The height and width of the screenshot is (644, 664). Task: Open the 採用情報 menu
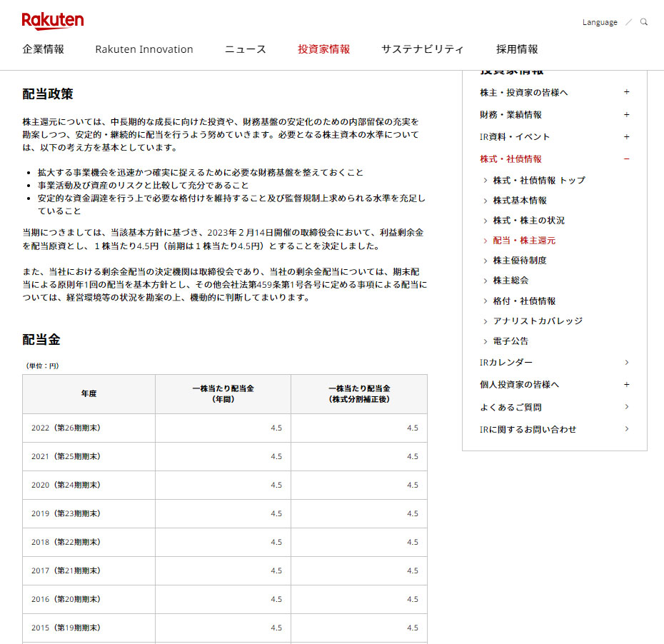coord(517,49)
